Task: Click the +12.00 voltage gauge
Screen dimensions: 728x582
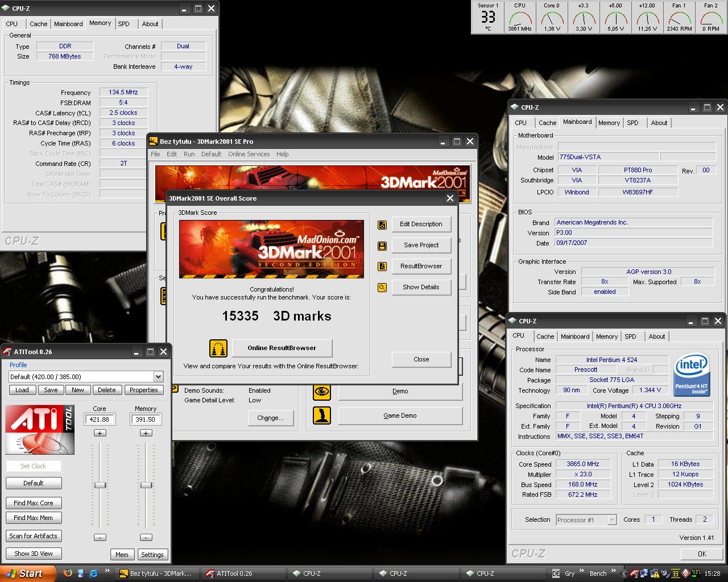Action: [x=647, y=17]
